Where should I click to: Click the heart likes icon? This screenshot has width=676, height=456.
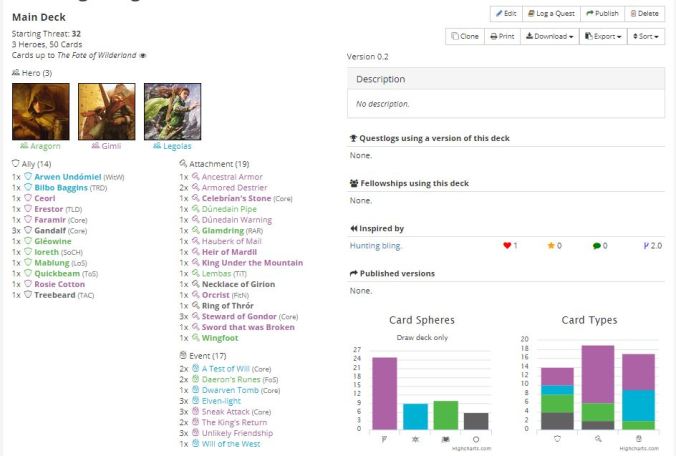point(507,245)
